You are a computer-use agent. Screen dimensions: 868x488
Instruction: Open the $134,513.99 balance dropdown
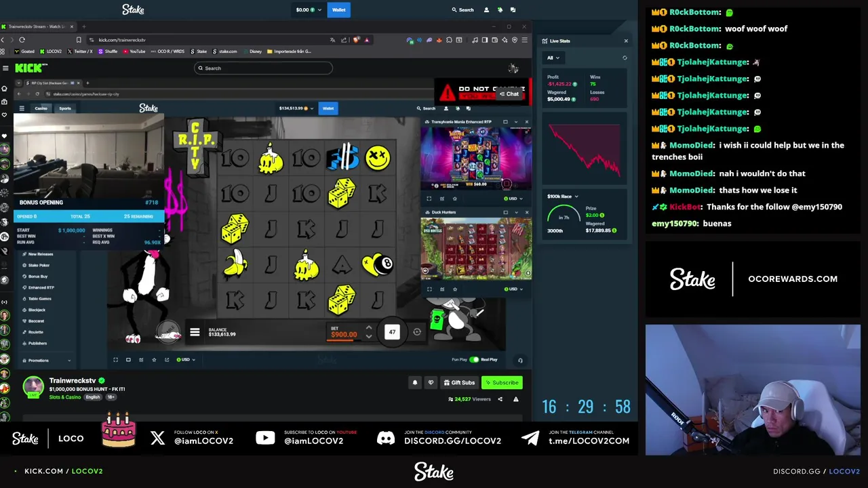point(295,108)
